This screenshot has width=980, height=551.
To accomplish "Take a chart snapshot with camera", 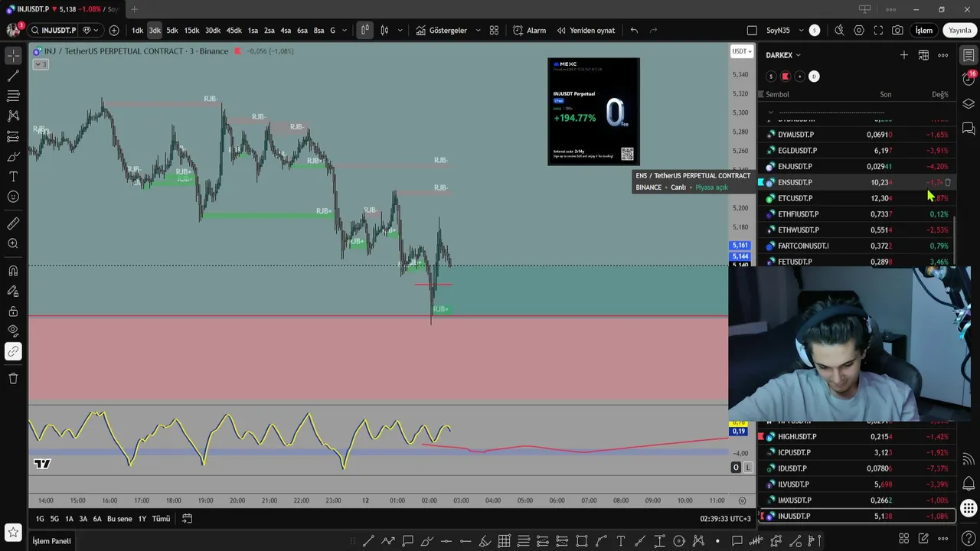I will pos(897,31).
